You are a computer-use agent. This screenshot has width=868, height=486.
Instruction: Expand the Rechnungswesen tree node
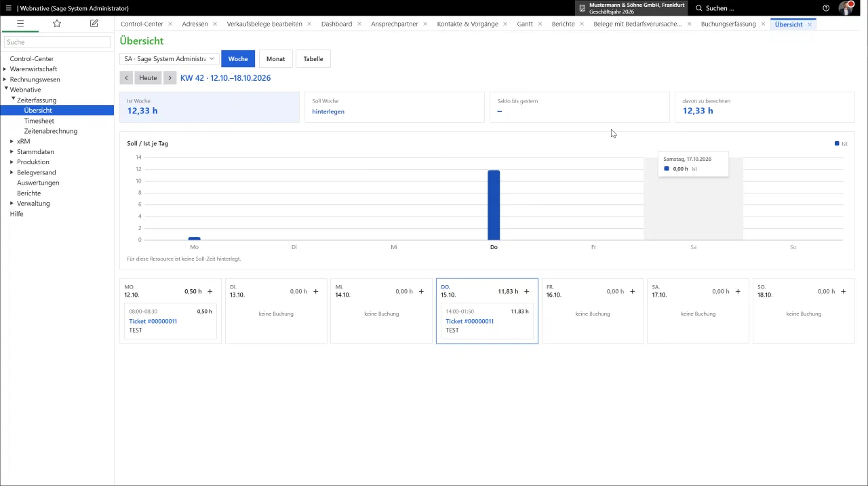(x=5, y=79)
